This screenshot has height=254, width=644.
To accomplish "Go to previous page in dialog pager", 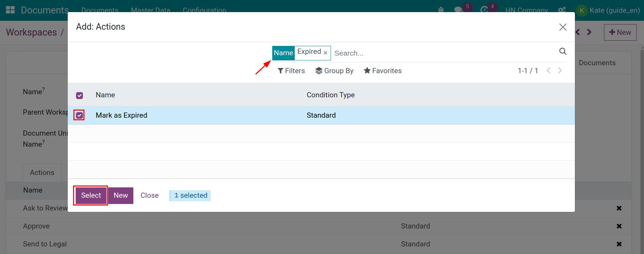I will pyautogui.click(x=548, y=70).
